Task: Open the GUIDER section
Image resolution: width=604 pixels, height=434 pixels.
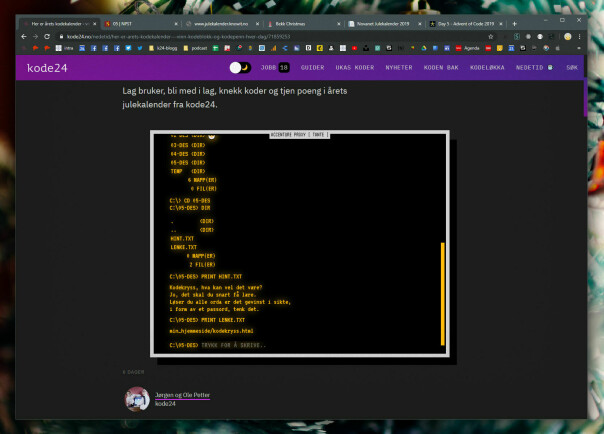Action: (312, 68)
